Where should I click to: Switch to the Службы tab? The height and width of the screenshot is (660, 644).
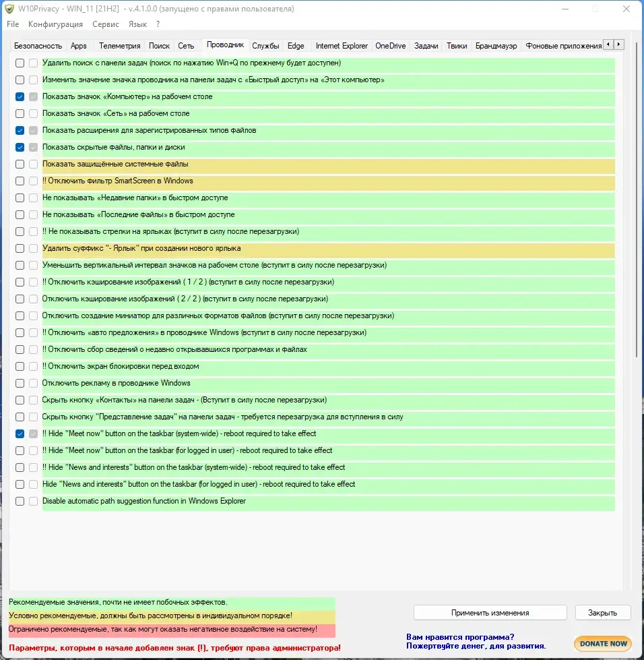(x=265, y=46)
